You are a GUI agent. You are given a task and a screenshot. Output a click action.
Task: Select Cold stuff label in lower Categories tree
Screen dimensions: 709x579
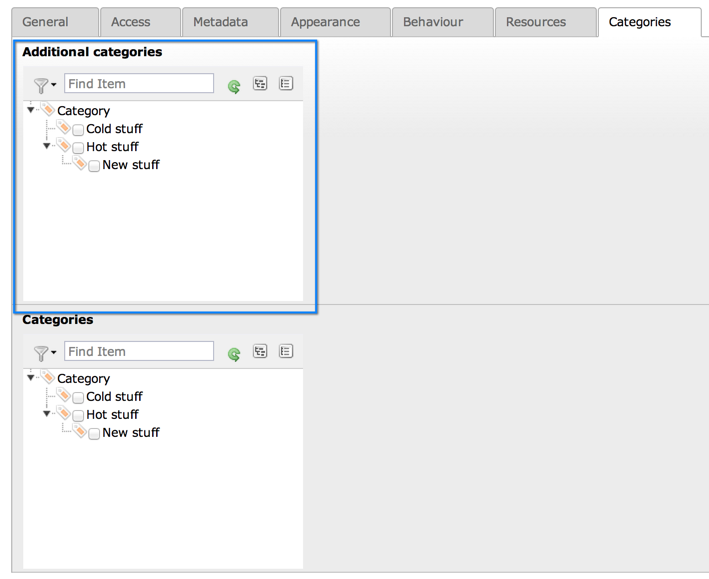[x=114, y=397]
